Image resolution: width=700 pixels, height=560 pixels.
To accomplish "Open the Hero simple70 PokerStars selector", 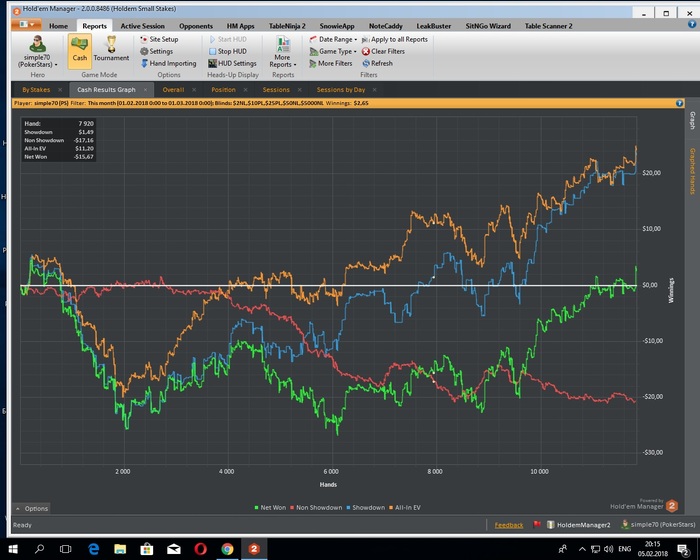I will pos(38,51).
